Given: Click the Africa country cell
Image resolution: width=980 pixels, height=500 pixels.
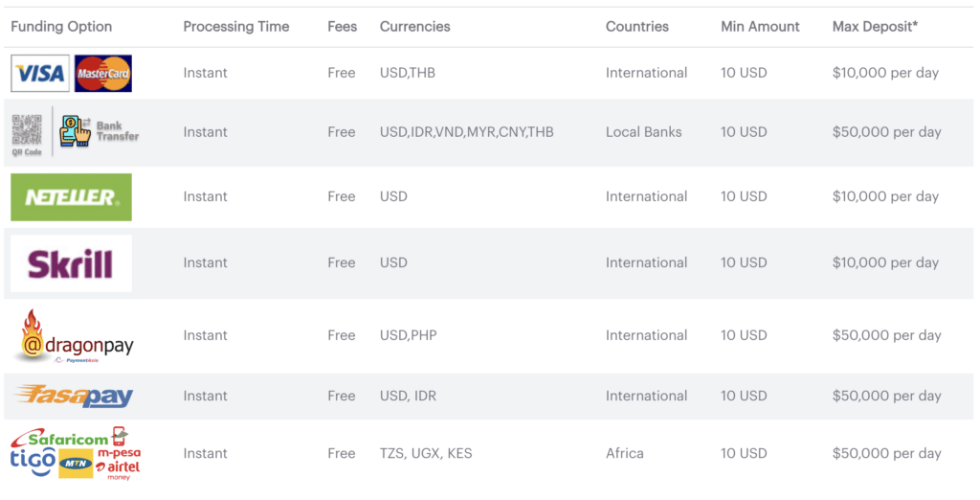Looking at the screenshot, I should click(x=625, y=454).
